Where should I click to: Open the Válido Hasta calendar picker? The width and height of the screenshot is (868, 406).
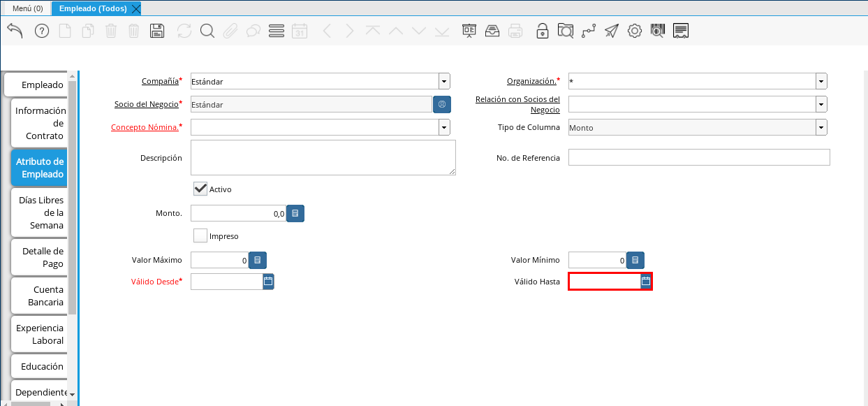(646, 281)
